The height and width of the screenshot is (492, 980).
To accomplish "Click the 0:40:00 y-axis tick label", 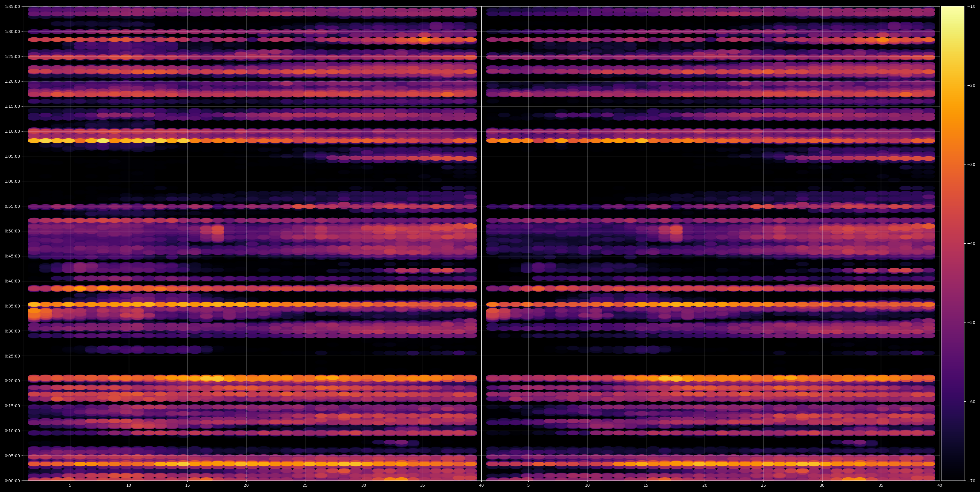I will 12,281.
